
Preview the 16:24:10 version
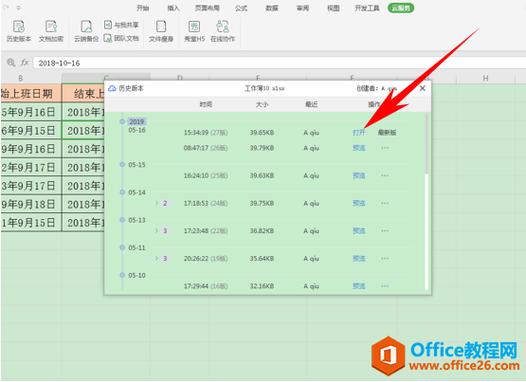pyautogui.click(x=359, y=175)
